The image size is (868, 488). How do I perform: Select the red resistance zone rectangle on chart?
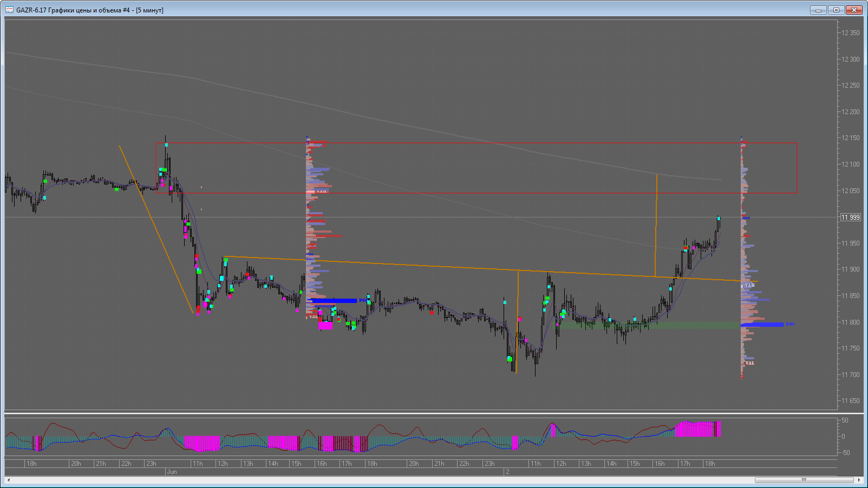click(x=477, y=168)
